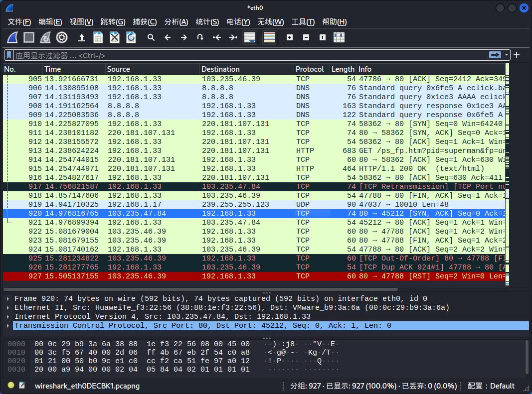Click the 配置: Default profile label
This screenshot has height=394, width=532.
tap(491, 386)
